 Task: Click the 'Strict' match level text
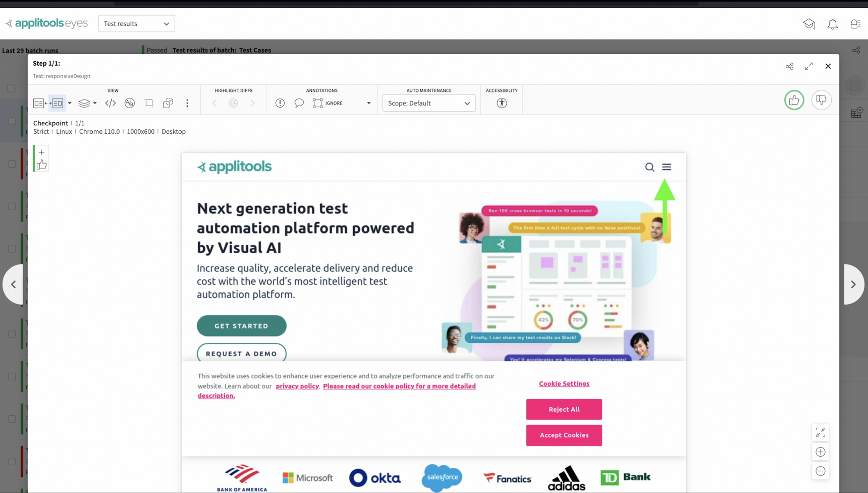41,131
